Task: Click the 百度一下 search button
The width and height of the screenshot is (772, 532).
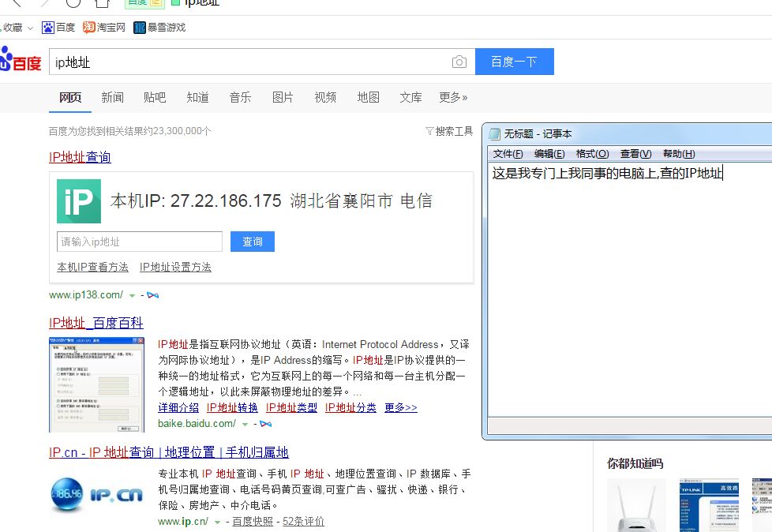Action: (x=515, y=61)
